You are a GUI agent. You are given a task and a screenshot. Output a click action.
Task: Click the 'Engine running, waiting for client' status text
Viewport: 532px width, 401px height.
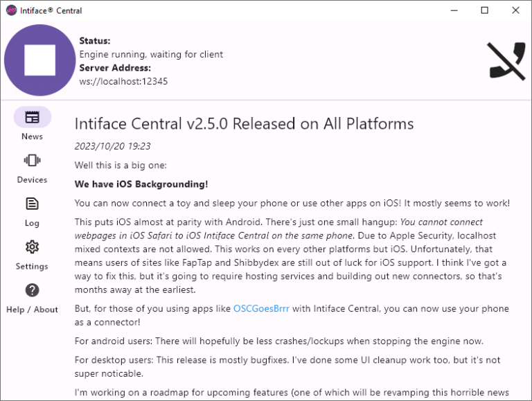[151, 54]
